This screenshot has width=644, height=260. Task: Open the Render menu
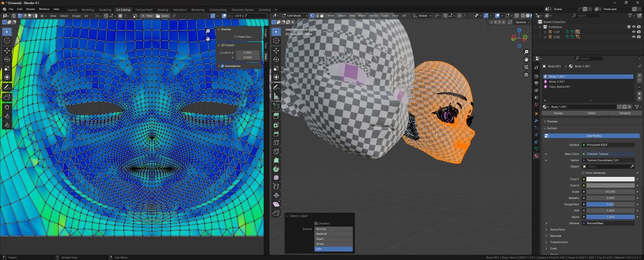(31, 9)
